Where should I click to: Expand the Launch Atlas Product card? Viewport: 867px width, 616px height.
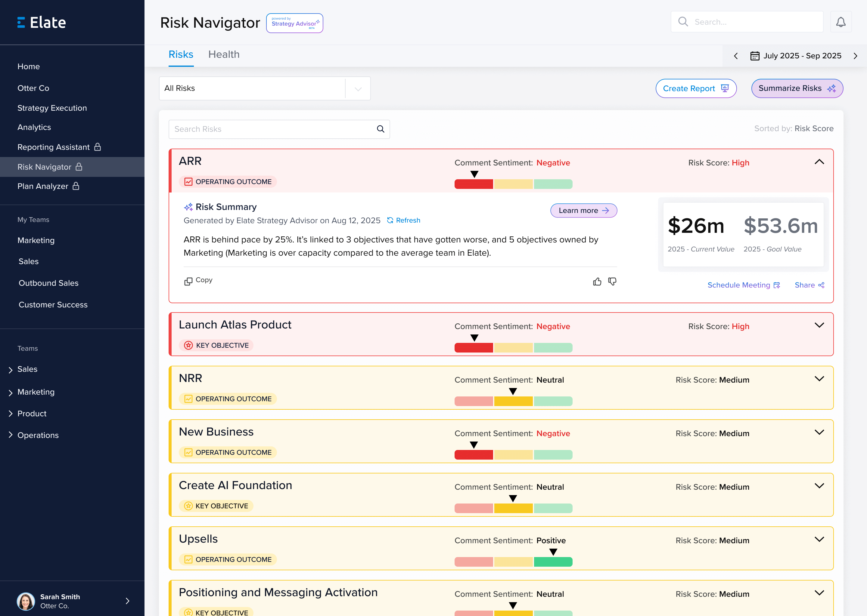[x=819, y=325]
